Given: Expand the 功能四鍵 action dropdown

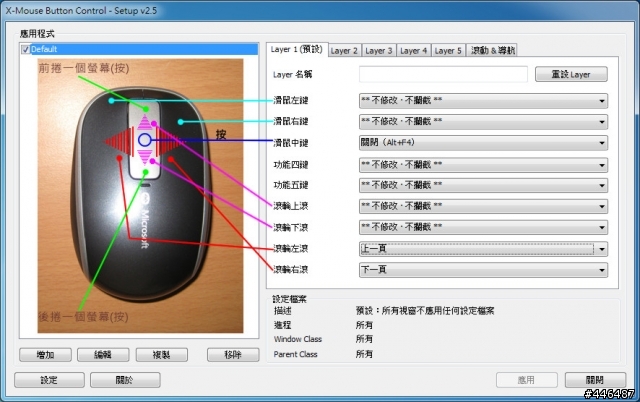Looking at the screenshot, I should (x=483, y=165).
